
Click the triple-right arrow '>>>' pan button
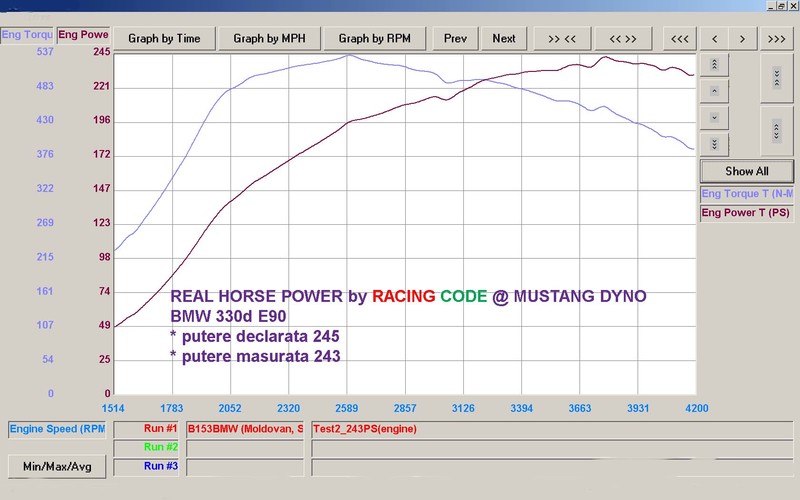777,39
